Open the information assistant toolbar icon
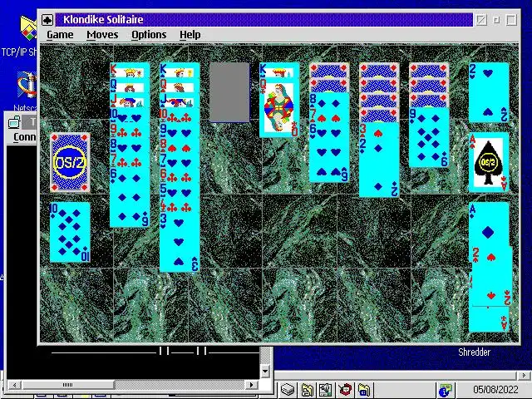532x399 pixels. tap(446, 390)
